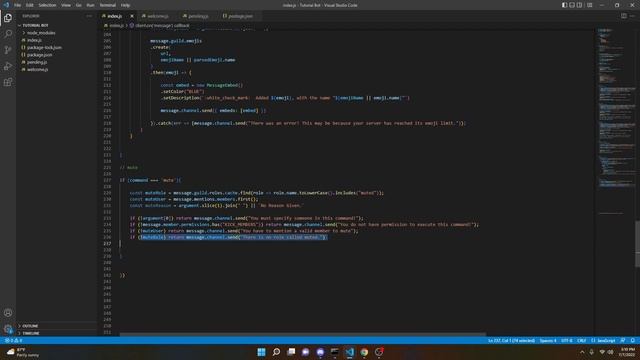Open the Run menu

click(91, 5)
